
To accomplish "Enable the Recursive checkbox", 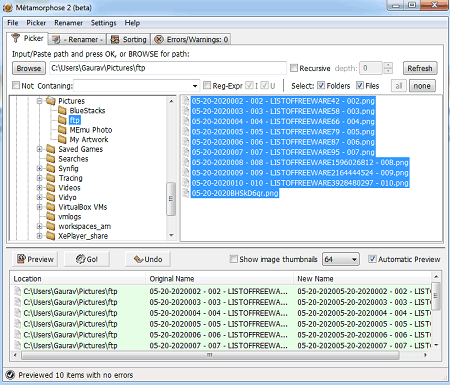I will click(294, 68).
